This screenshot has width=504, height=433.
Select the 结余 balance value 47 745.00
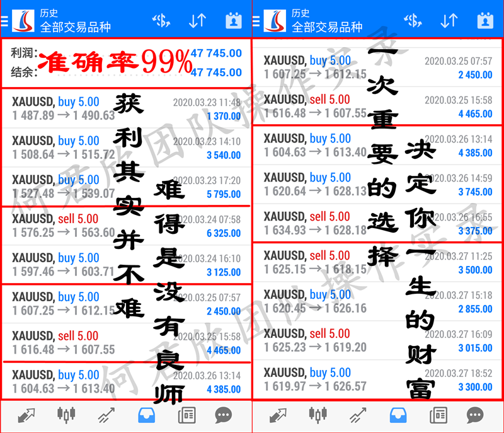coord(216,72)
